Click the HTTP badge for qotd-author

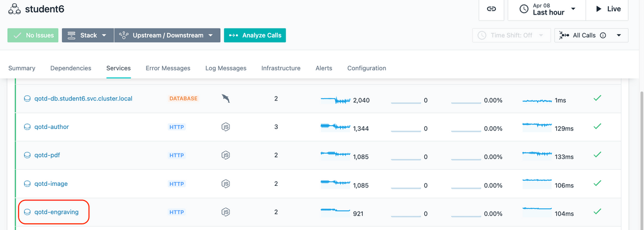pos(177,127)
